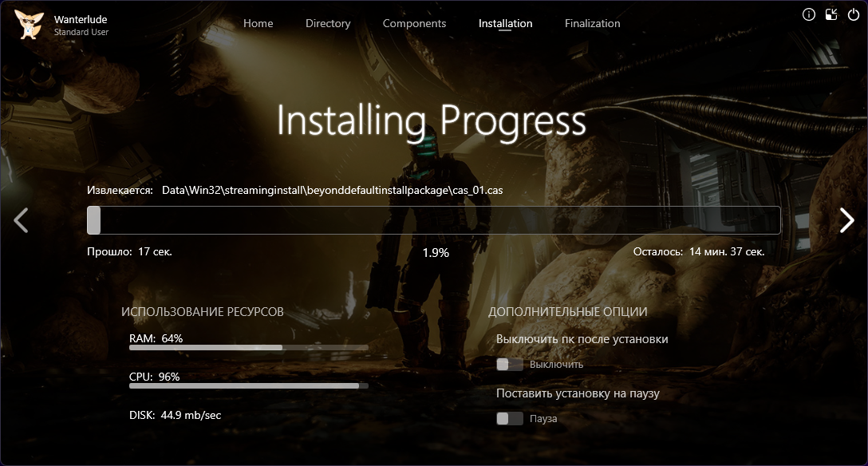Click the CPU usage bar
Image resolution: width=868 pixels, height=466 pixels.
click(248, 386)
